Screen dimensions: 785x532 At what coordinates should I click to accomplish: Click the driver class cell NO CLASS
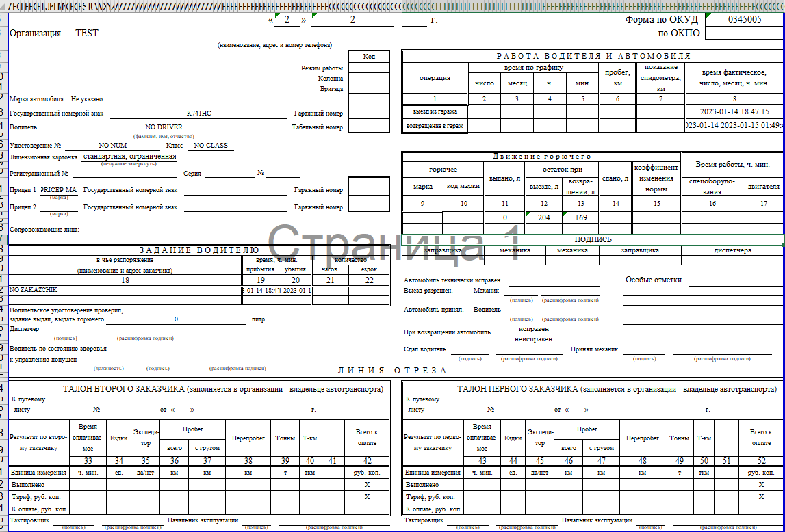[211, 146]
